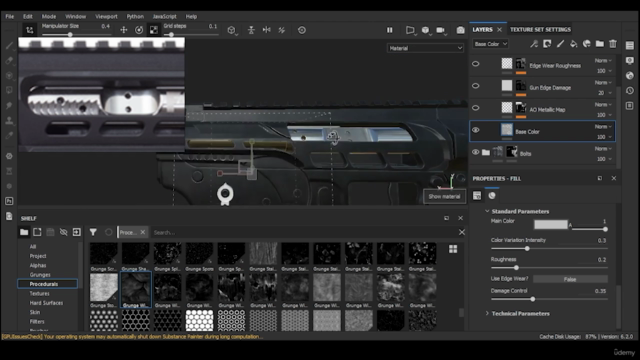The height and width of the screenshot is (360, 640).
Task: Open blend mode dropdown for Edge Wear Roughness
Action: pos(603,60)
